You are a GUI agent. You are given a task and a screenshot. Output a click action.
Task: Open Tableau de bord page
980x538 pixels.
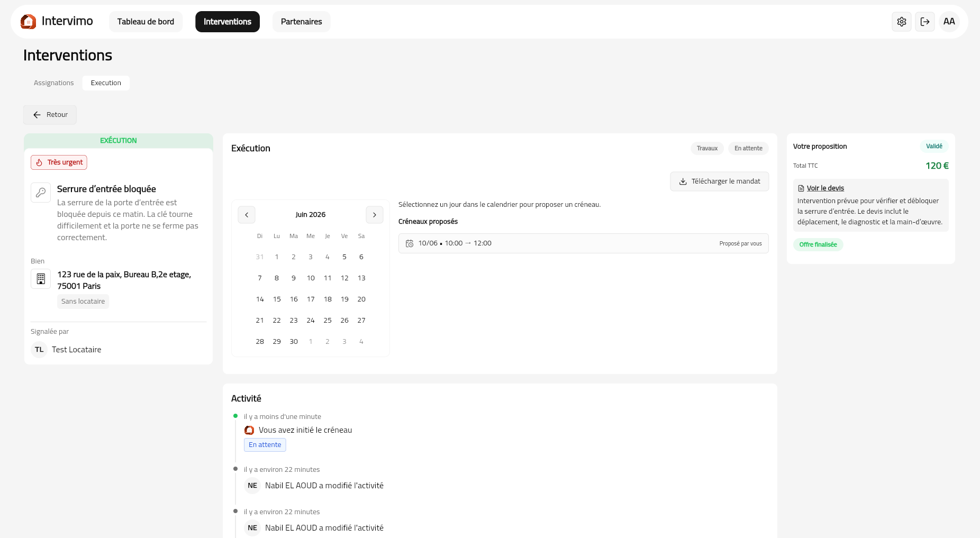pos(146,22)
